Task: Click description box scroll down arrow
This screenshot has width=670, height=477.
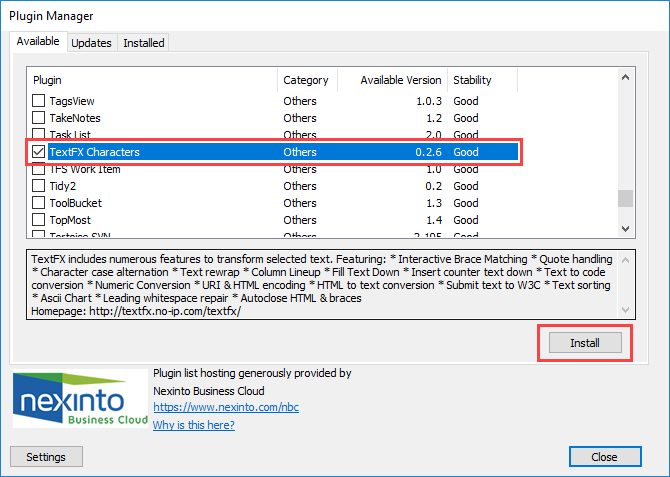Action: (626, 309)
